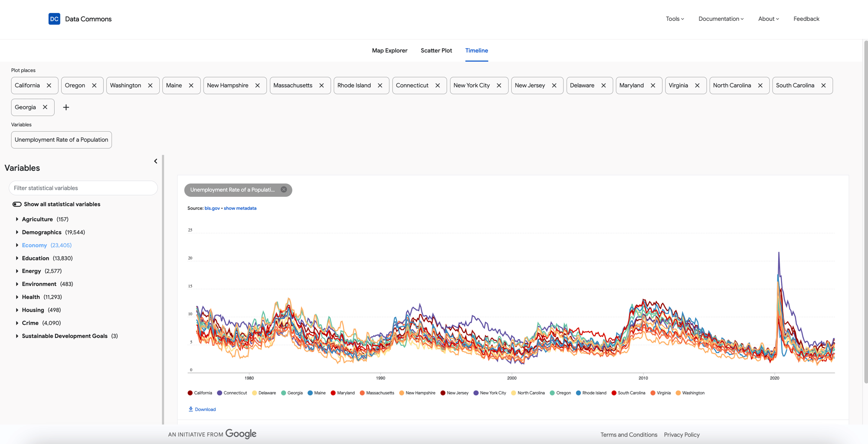Click the plus icon to add a place
This screenshot has width=868, height=444.
66,107
